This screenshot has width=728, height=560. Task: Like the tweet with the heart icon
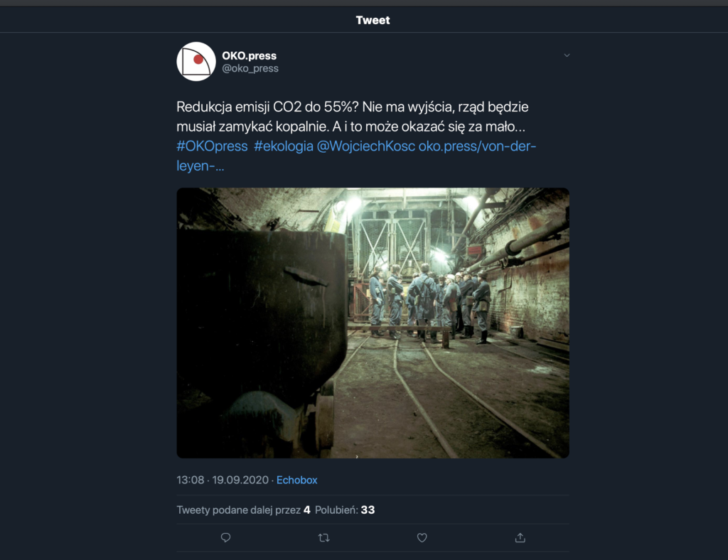[x=422, y=538]
